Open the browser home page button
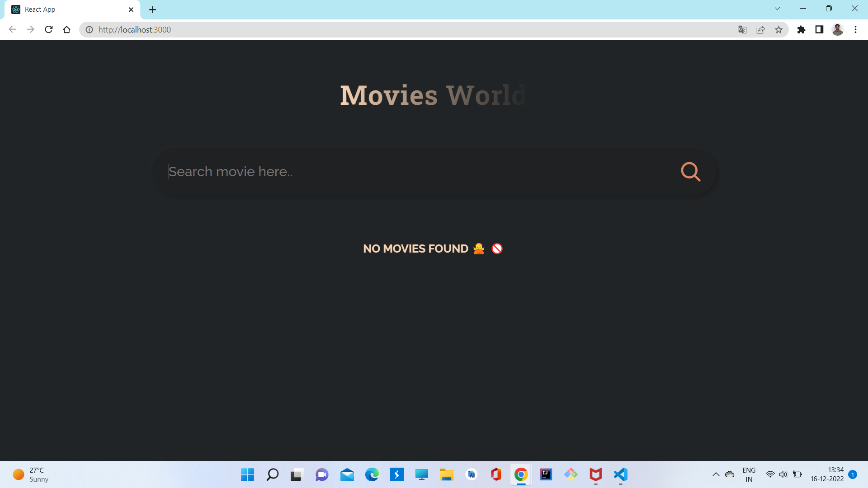 (66, 30)
